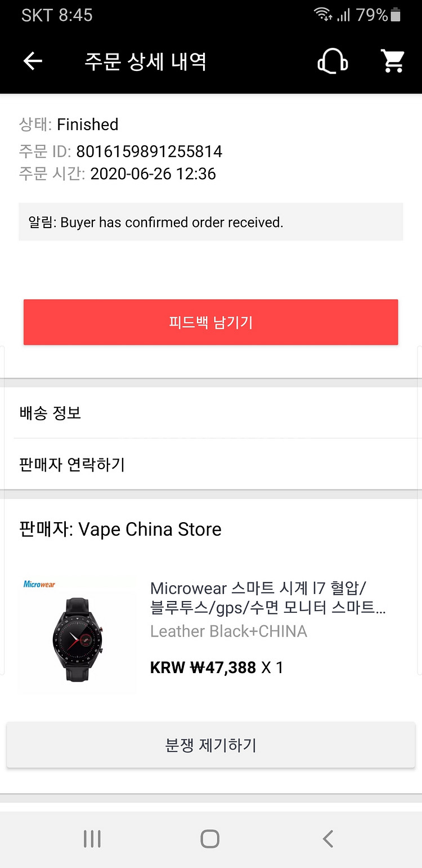Viewport: 422px width, 868px height.
Task: Tap the back arrow in header
Action: tap(33, 61)
